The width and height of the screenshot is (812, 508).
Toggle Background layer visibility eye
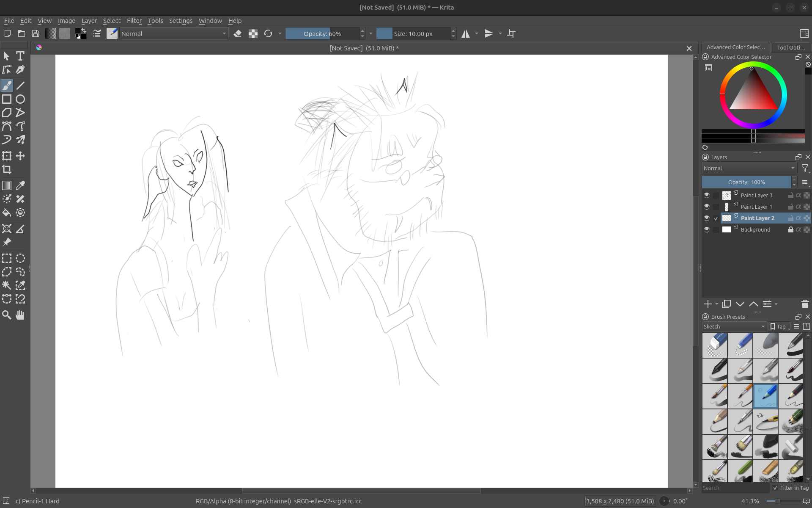(707, 229)
